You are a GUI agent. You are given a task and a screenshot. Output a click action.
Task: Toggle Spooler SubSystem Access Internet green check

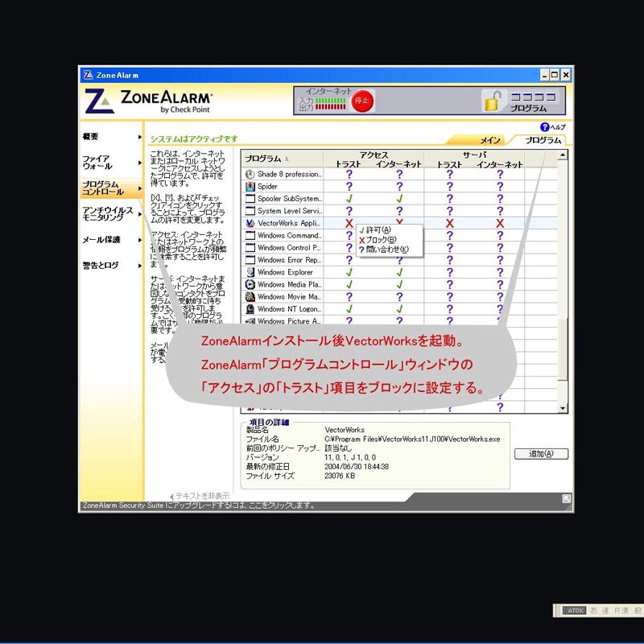[399, 199]
